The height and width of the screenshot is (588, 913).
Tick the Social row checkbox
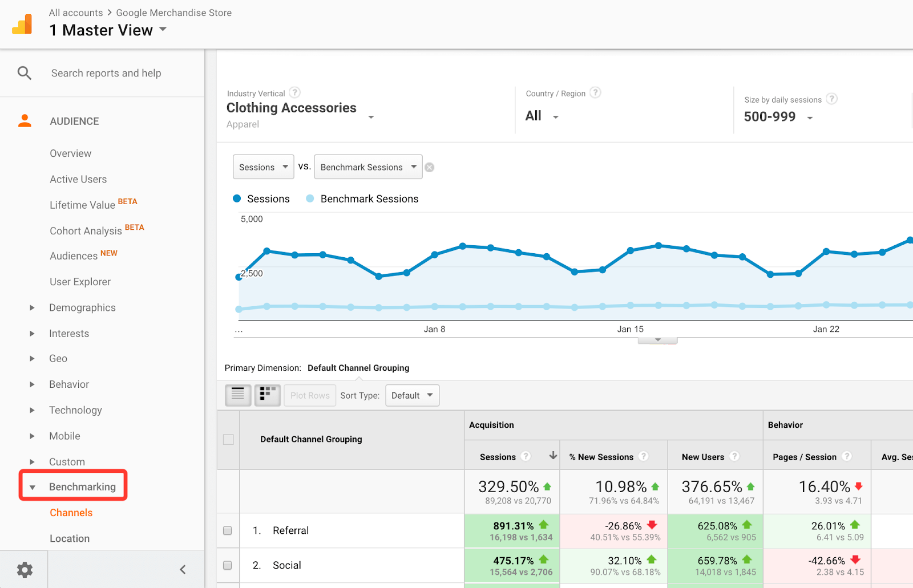[228, 565]
